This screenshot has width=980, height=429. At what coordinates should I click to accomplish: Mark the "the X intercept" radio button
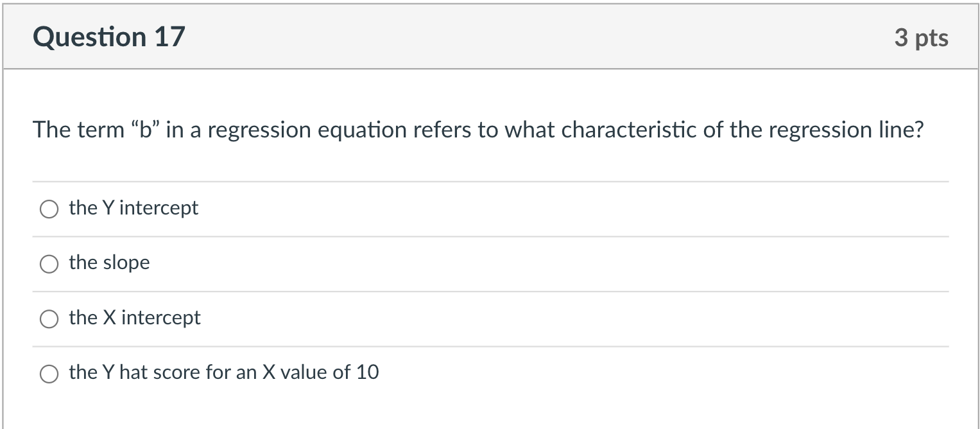pos(49,319)
